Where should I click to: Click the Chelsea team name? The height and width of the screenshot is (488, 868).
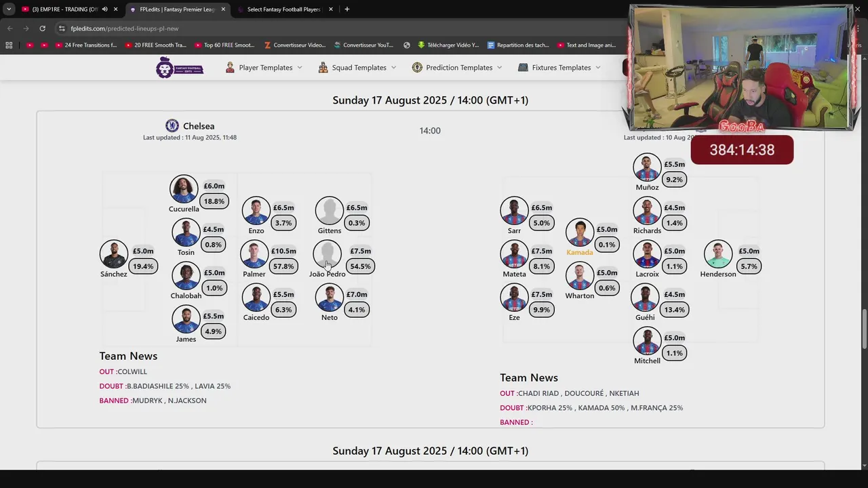tap(199, 126)
